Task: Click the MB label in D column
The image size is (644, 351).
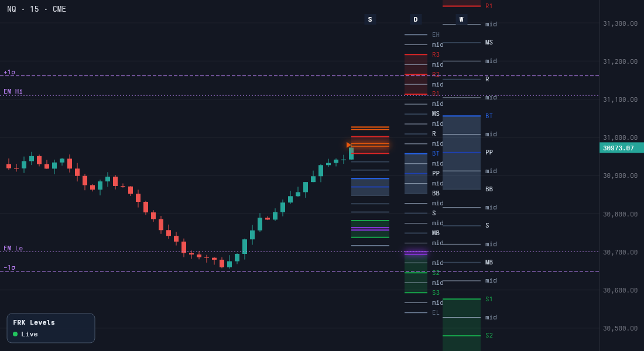Action: (436, 233)
